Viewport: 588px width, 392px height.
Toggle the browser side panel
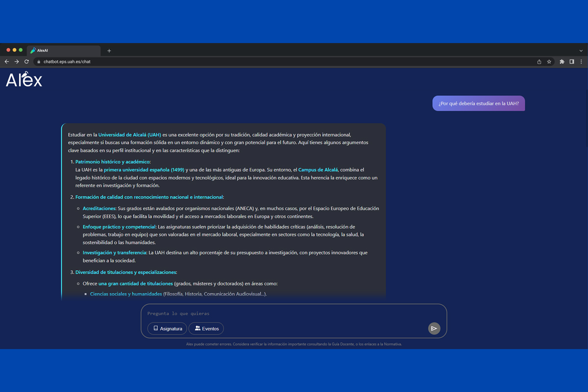click(571, 62)
